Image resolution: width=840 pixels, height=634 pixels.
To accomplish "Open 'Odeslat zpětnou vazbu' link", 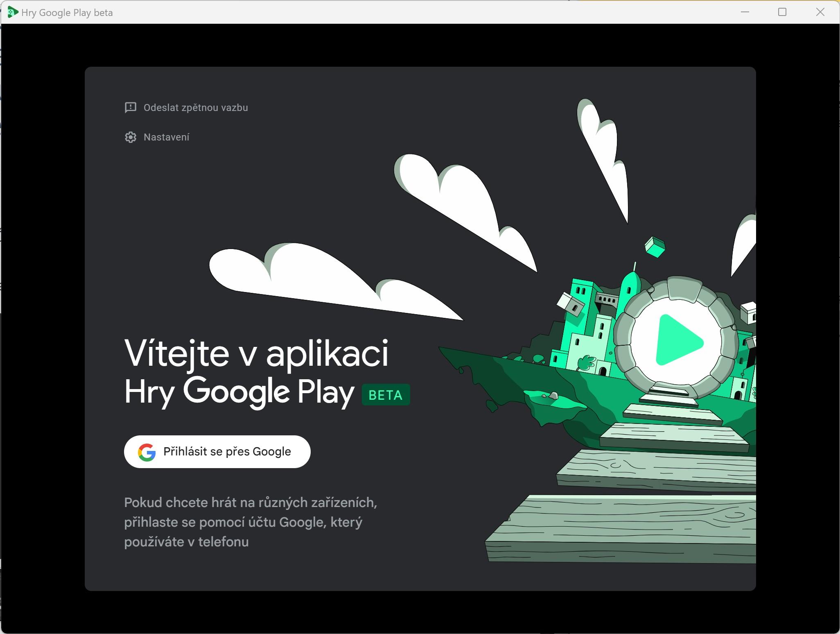I will (x=196, y=108).
